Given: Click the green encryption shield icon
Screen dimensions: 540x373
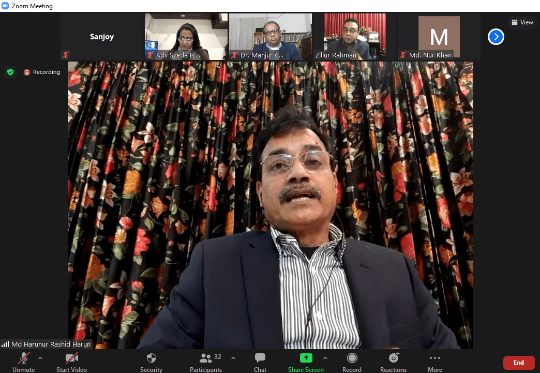Looking at the screenshot, I should point(10,72).
